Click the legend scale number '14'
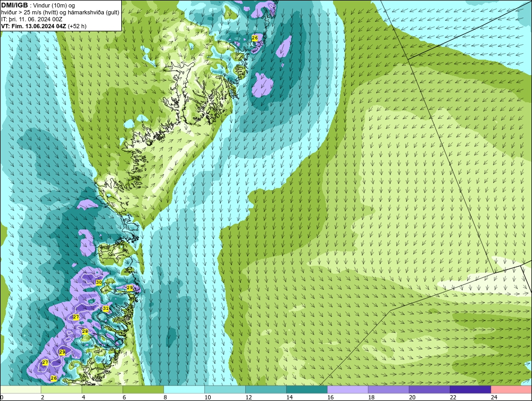 [289, 397]
